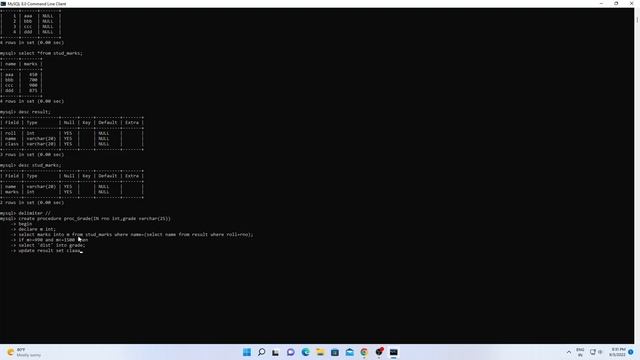This screenshot has width=640, height=360.
Task: Open Microsoft Store from taskbar
Action: point(335,352)
